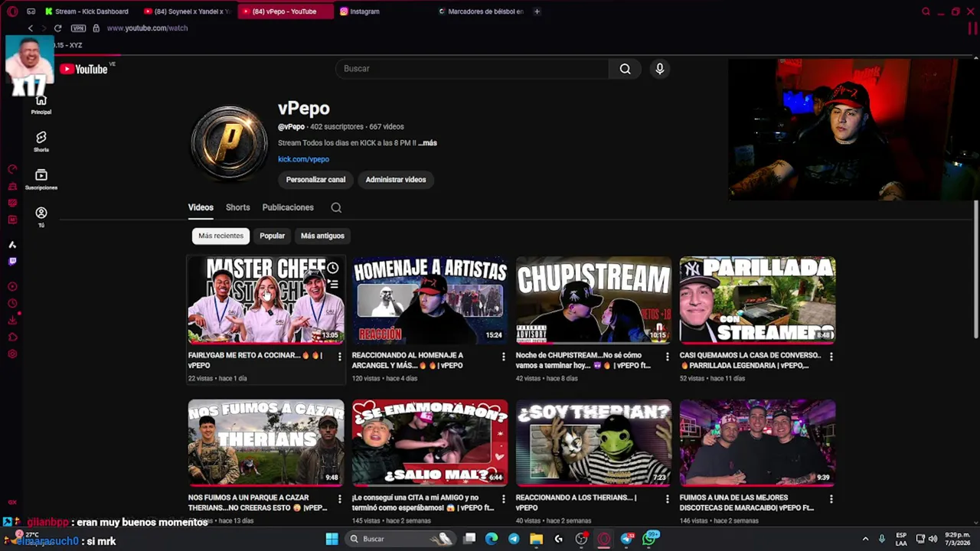The width and height of the screenshot is (980, 551).
Task: Open Shorts in the YouTube sidebar
Action: point(41,142)
